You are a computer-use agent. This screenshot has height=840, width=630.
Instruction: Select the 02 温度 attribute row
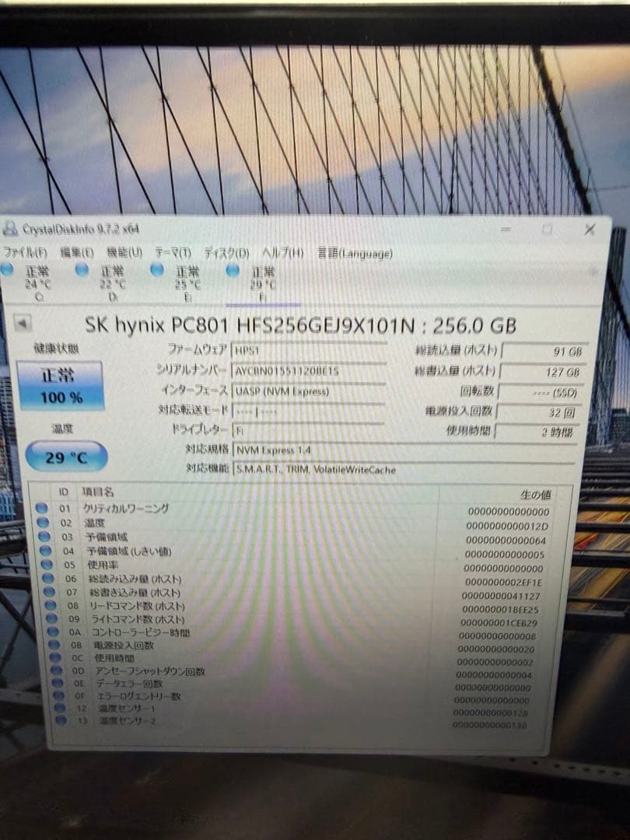coord(293,523)
